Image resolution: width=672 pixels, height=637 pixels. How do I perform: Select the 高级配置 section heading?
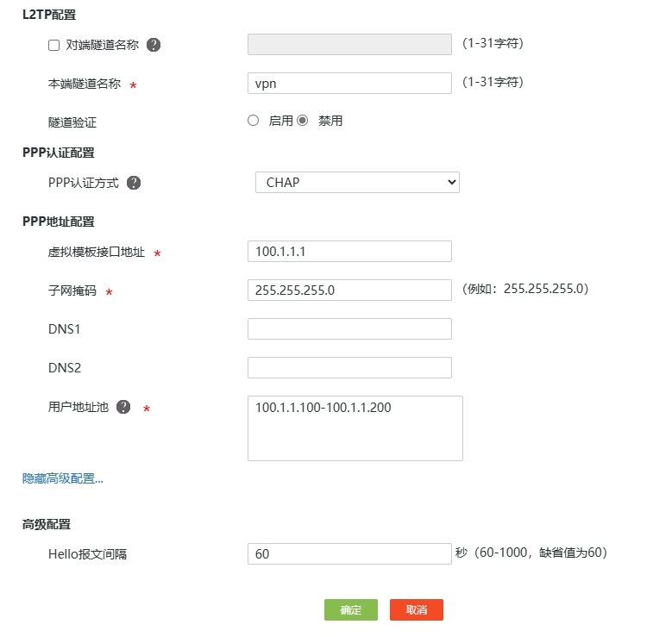tap(47, 524)
